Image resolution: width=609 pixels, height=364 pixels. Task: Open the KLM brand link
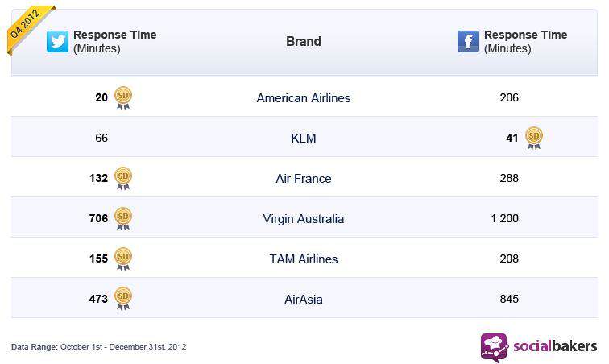(304, 139)
